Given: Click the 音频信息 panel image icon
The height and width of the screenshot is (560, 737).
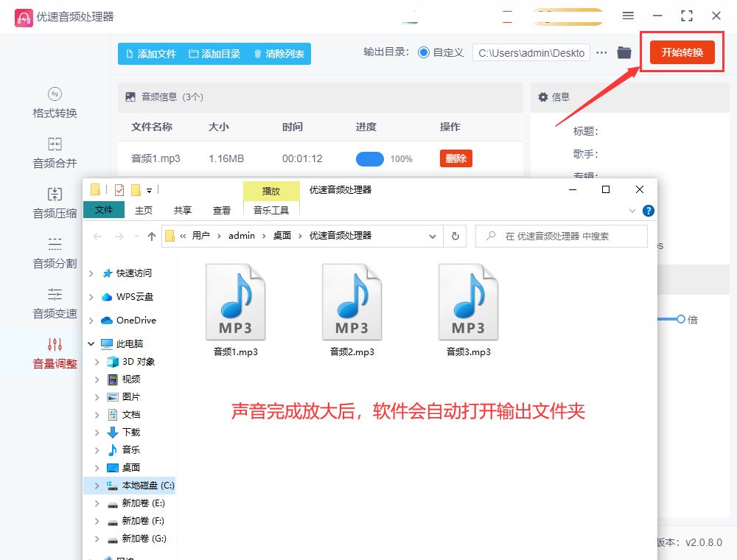Looking at the screenshot, I should click(x=130, y=97).
